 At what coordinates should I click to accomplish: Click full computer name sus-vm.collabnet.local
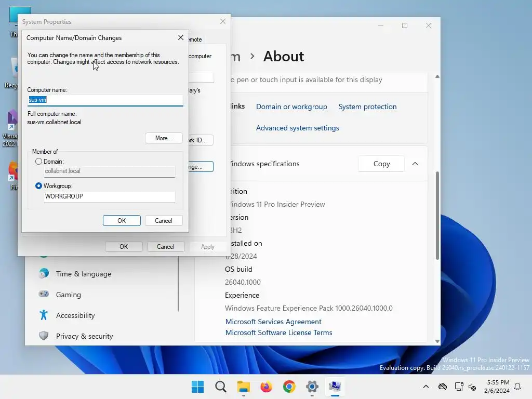tap(54, 122)
